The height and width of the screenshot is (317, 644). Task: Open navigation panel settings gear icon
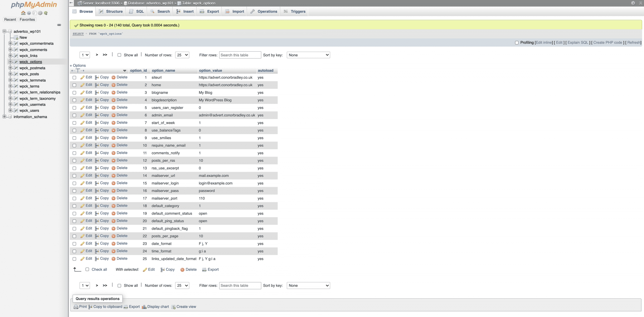(x=40, y=13)
